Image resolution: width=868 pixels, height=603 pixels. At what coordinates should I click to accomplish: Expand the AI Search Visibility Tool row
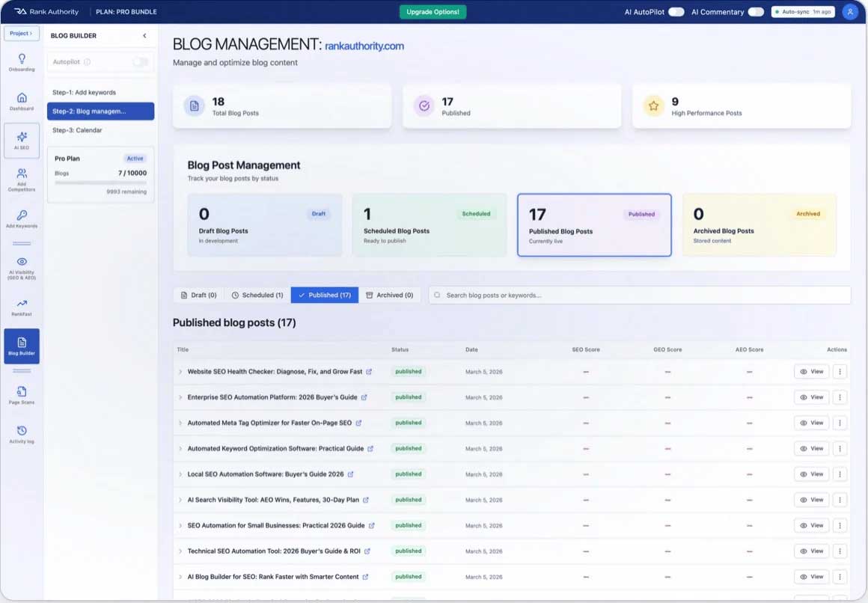pyautogui.click(x=180, y=500)
